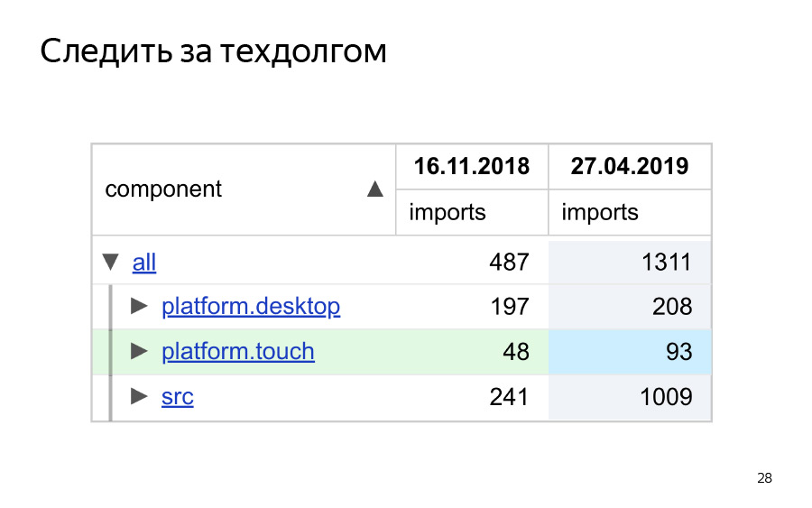
Task: Select the 16.11.2018 column header
Action: [x=471, y=167]
